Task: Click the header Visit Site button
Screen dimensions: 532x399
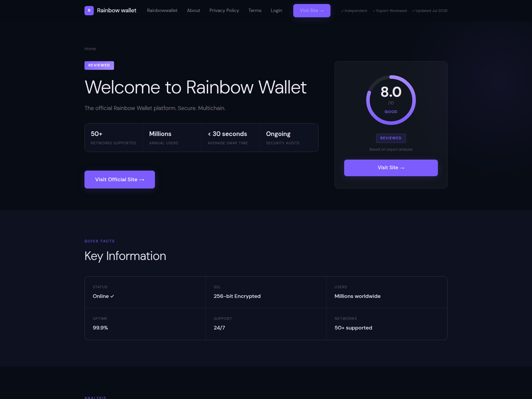Action: click(x=312, y=11)
